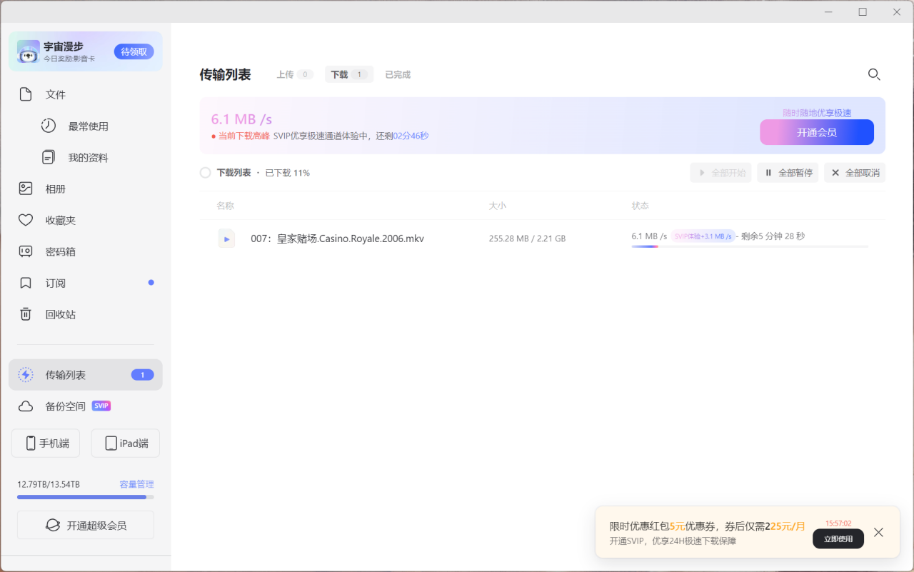This screenshot has width=914, height=572.
Task: Click the user avatar 宇宙漫步
Action: (27, 51)
